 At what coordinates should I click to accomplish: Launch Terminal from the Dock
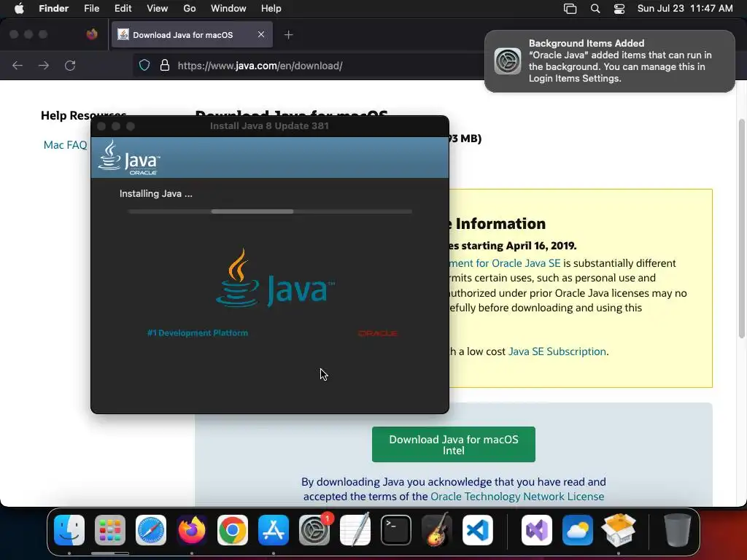coord(396,530)
